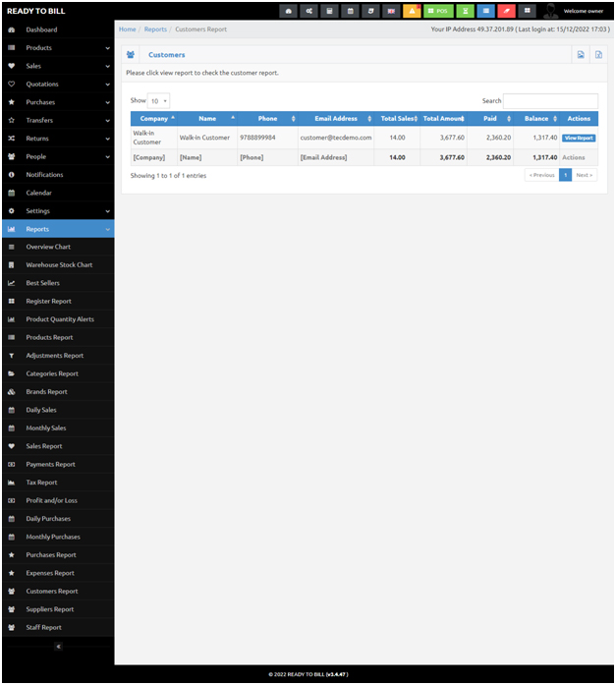Open Notifications in the sidebar
Viewport: 616px width, 685px height.
pos(58,175)
